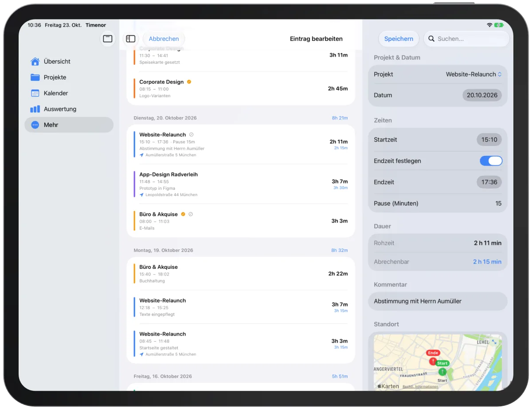The image size is (532, 409).
Task: Select the App-Design Radverleih entry
Action: [x=241, y=184]
